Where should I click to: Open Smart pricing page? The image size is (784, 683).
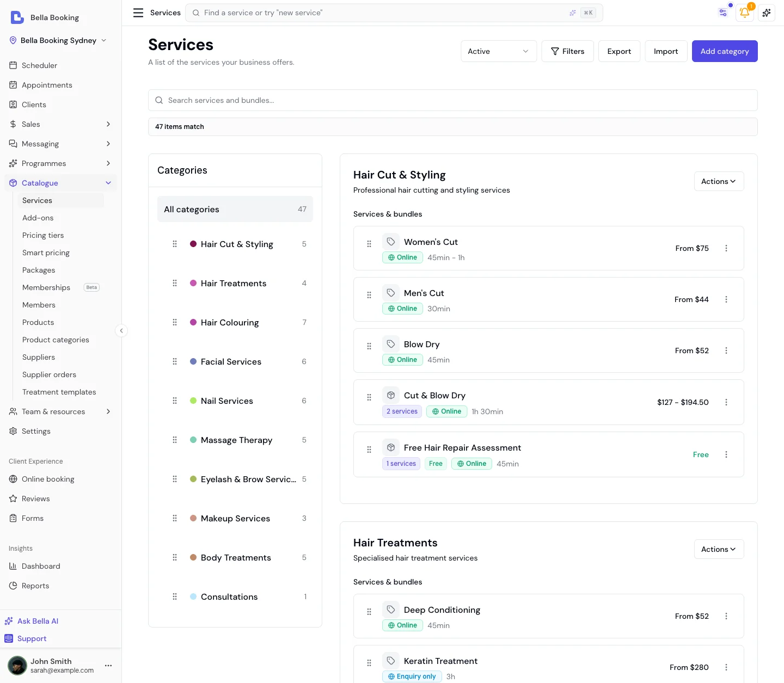pos(46,253)
